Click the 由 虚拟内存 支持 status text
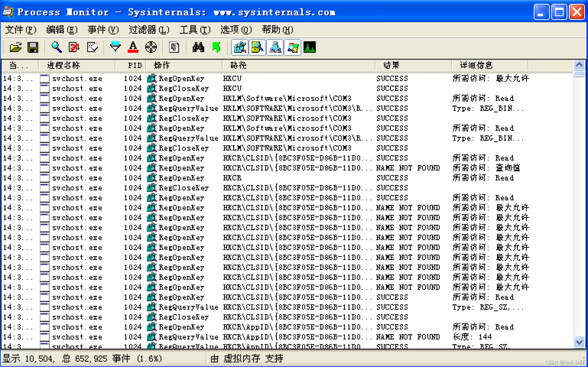This screenshot has width=588, height=367. click(247, 359)
